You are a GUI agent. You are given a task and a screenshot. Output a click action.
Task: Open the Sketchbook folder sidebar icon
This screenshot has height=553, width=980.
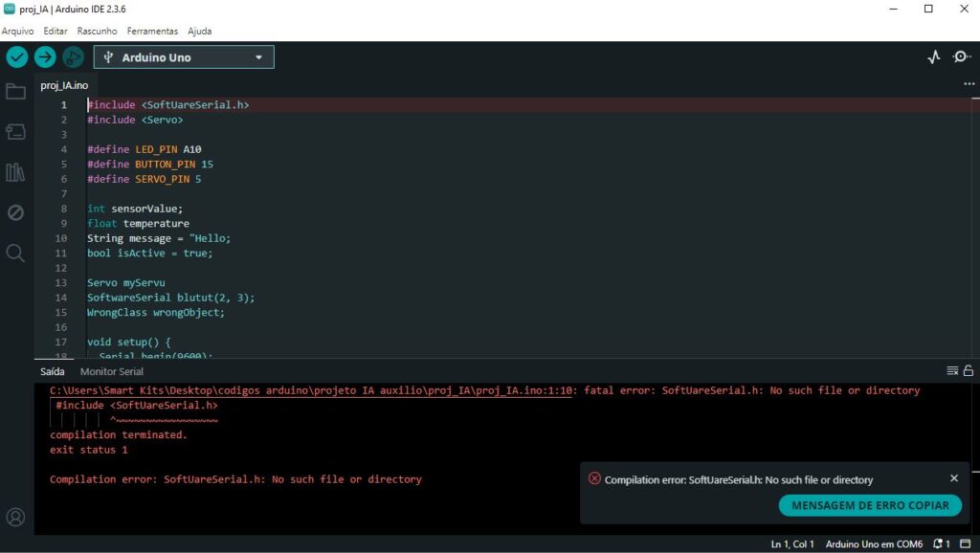pyautogui.click(x=15, y=92)
